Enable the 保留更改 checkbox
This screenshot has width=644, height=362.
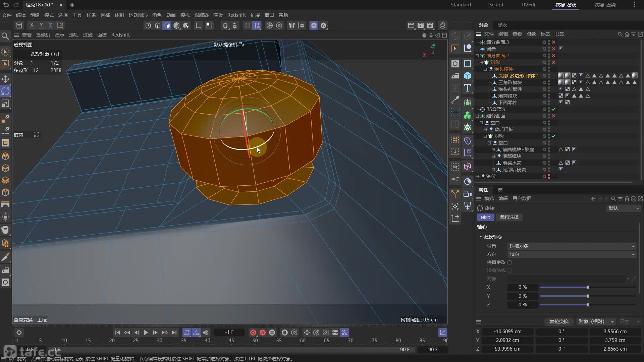tap(509, 262)
